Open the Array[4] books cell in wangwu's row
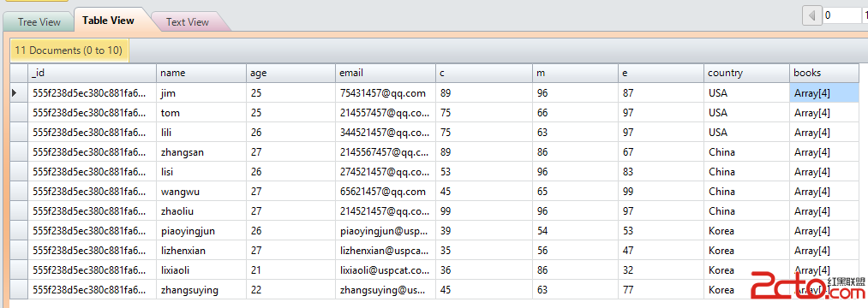 click(824, 192)
